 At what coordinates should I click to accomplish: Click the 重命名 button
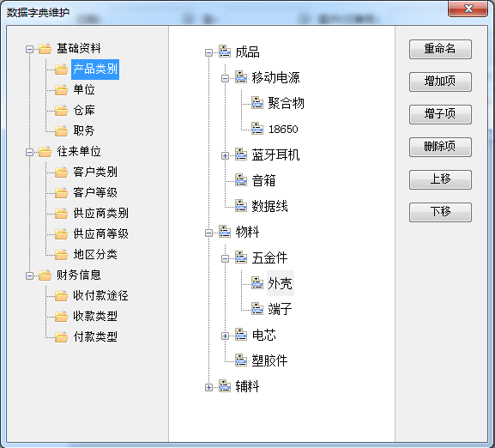click(x=440, y=49)
